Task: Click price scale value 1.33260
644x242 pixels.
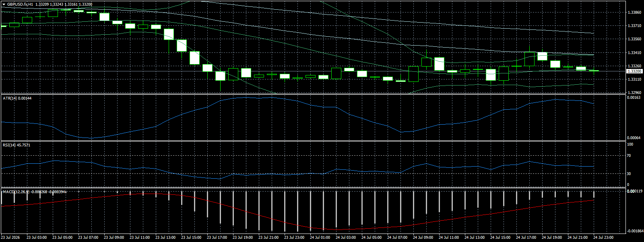Action: (634, 66)
